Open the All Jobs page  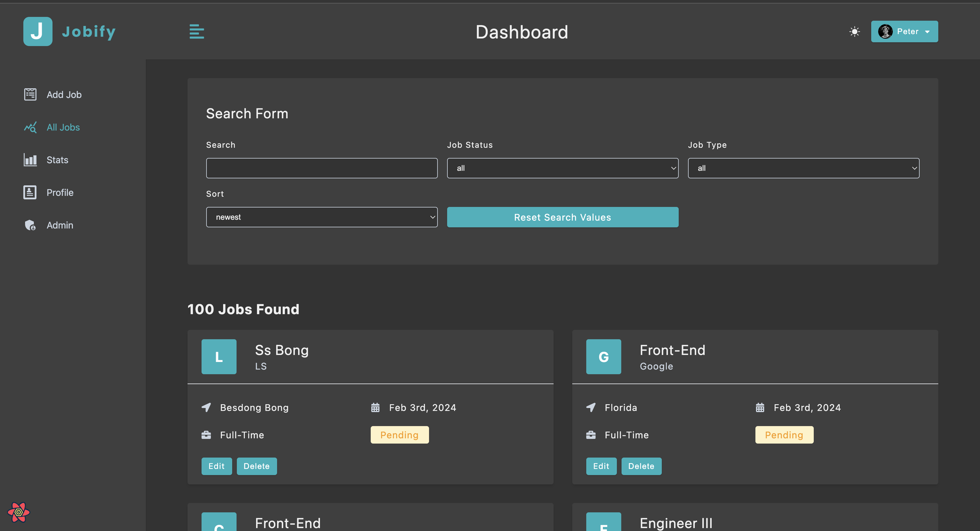(x=63, y=127)
